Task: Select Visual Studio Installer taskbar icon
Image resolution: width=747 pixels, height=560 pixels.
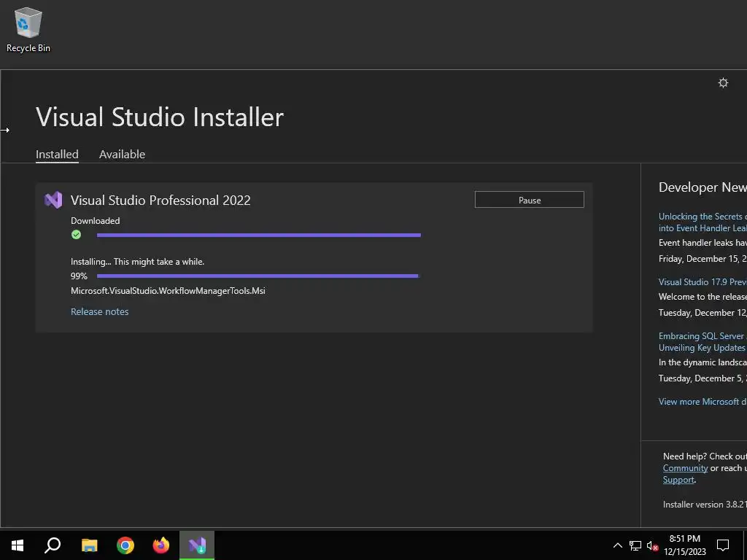Action: pos(197,545)
